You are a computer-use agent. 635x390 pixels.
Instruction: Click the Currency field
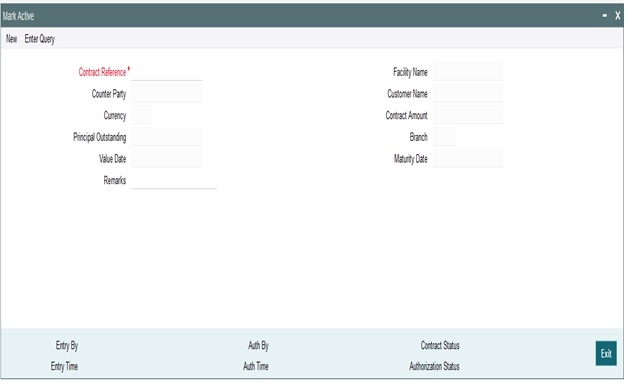pos(142,115)
